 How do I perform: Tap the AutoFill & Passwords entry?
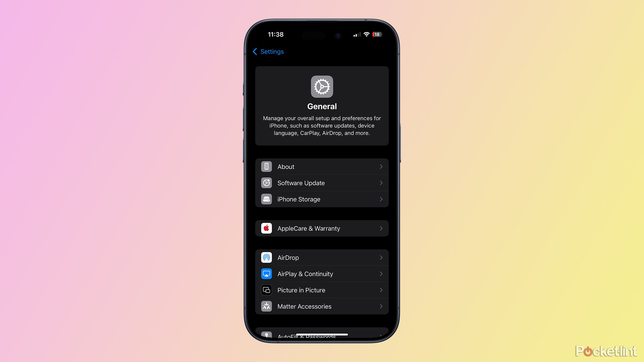(x=321, y=335)
